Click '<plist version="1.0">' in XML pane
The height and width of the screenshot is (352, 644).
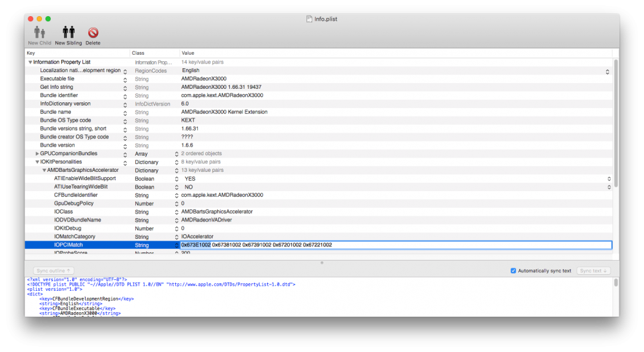pos(55,289)
